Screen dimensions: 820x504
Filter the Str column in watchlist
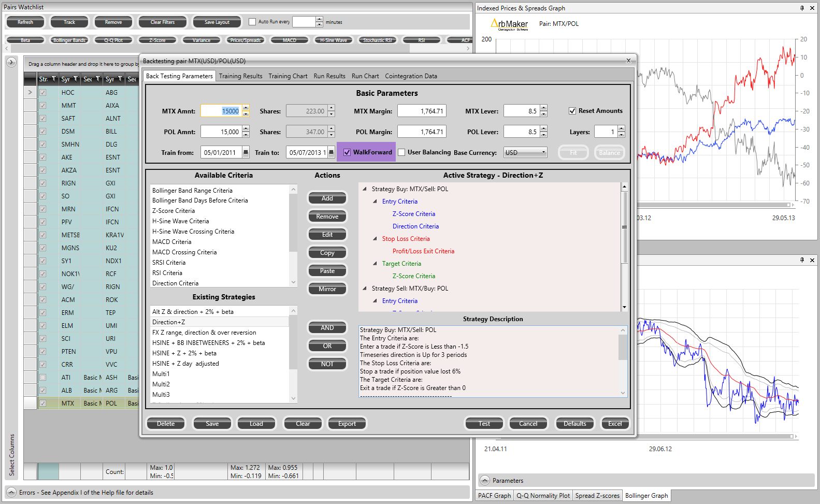[x=54, y=79]
